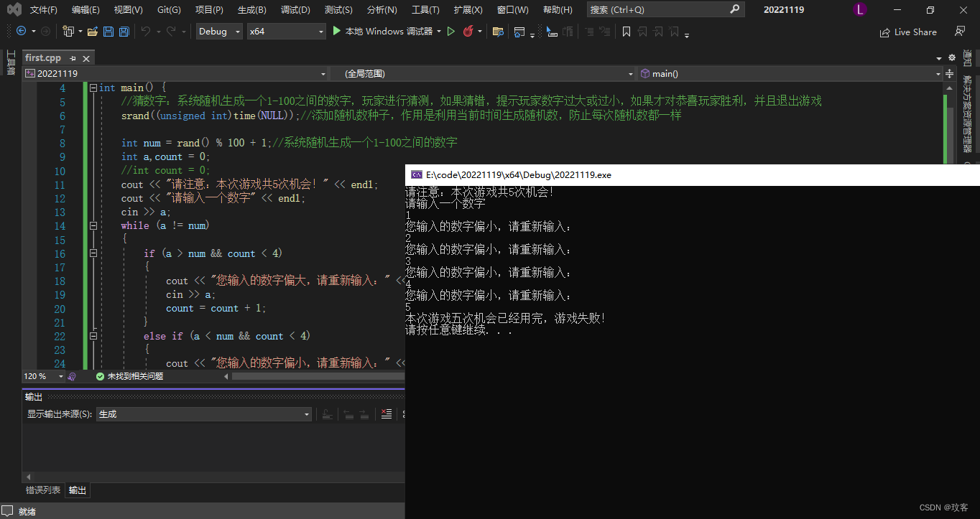Click the undo arrow icon
The image size is (980, 519).
point(146,32)
